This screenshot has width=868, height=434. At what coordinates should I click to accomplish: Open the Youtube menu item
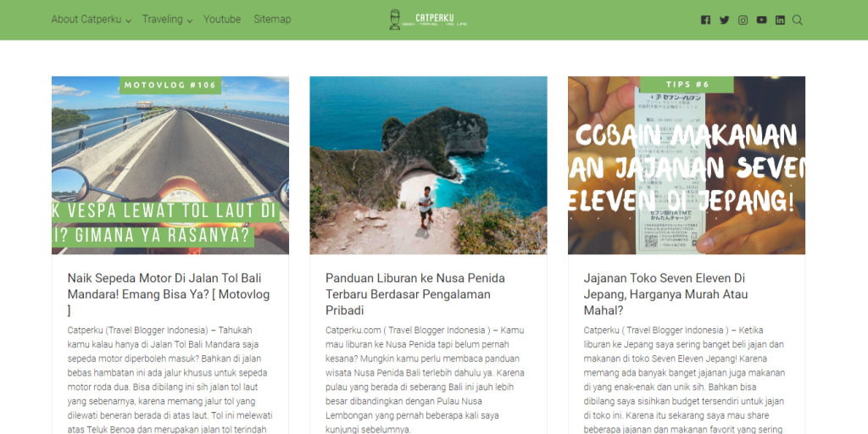222,19
